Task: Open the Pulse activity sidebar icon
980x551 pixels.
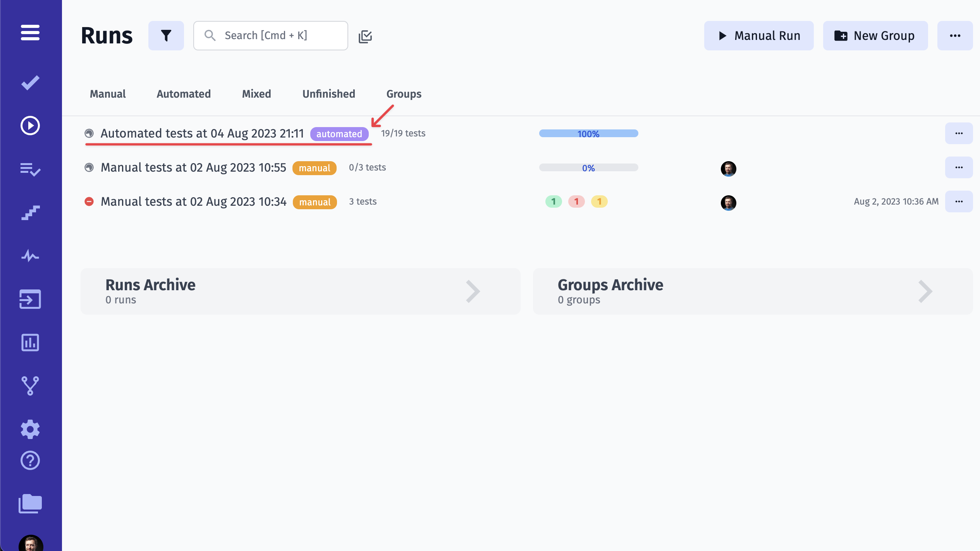Action: (x=30, y=256)
